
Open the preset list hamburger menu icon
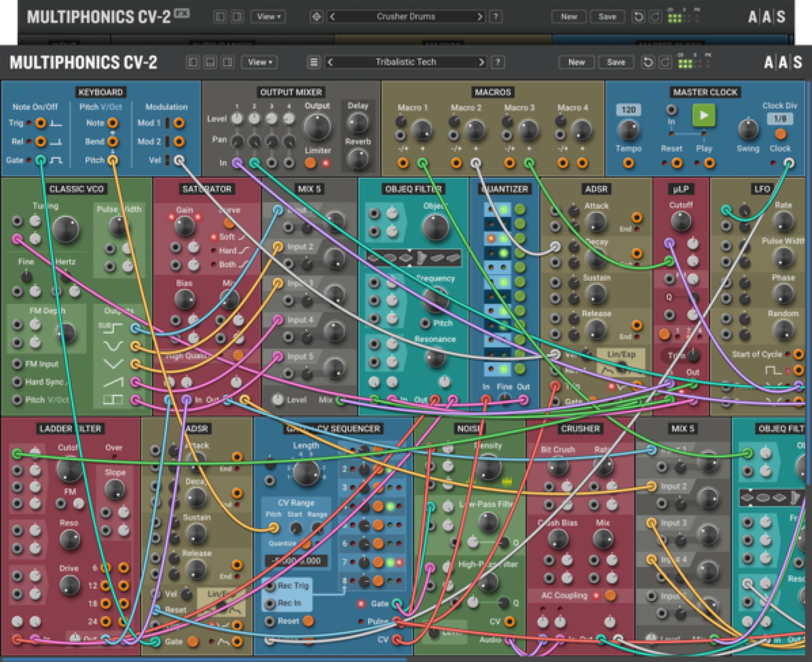[314, 62]
